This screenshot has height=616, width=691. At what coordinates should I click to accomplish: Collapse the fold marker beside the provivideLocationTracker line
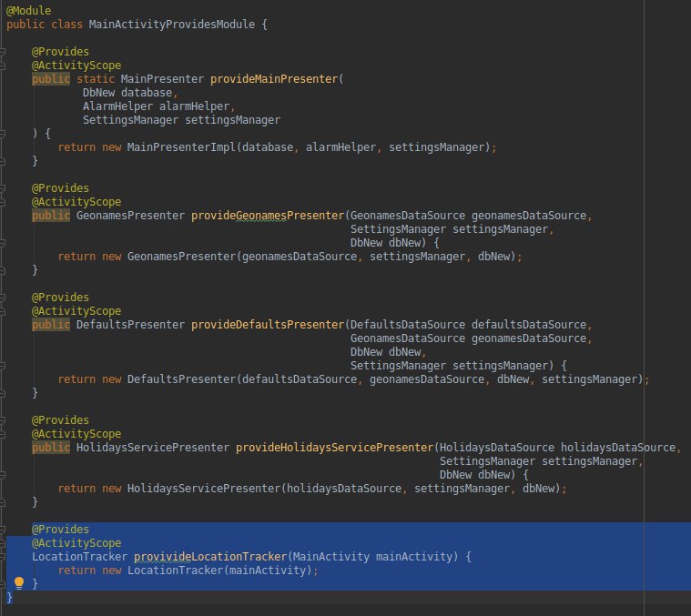click(2, 557)
